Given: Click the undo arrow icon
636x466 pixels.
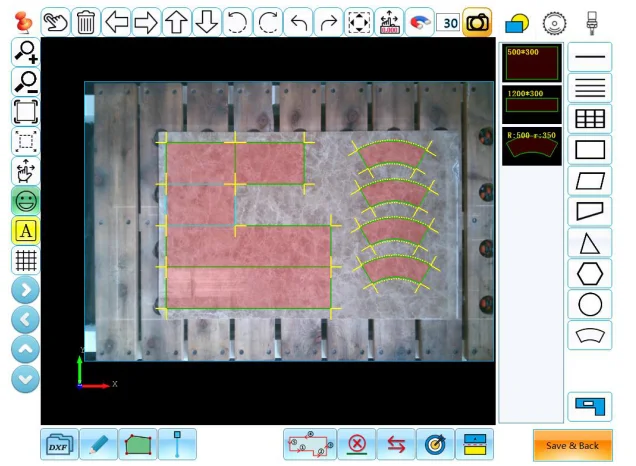Looking at the screenshot, I should pyautogui.click(x=299, y=21).
